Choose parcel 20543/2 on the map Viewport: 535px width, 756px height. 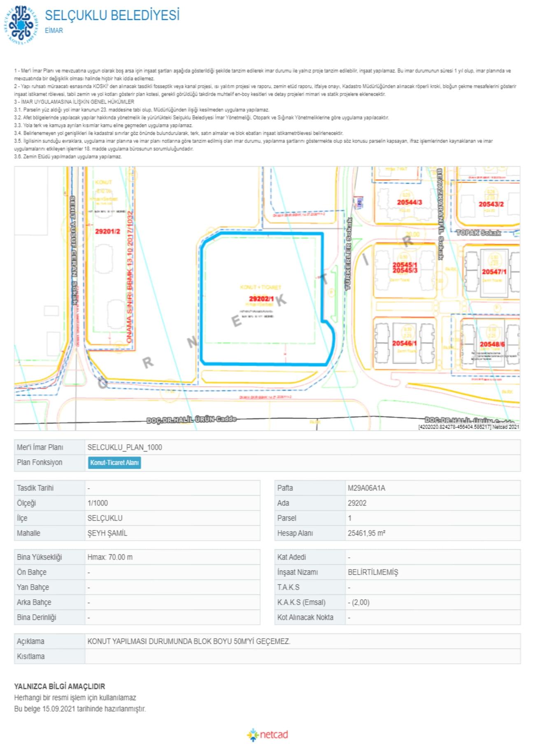[x=491, y=204]
